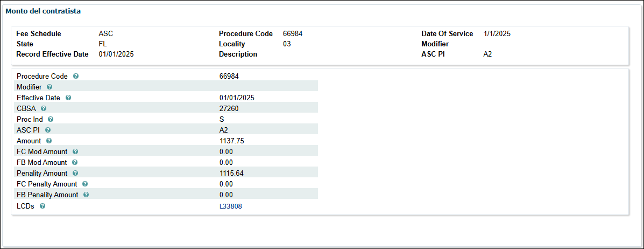Click the CBSA value 27260

pyautogui.click(x=229, y=109)
